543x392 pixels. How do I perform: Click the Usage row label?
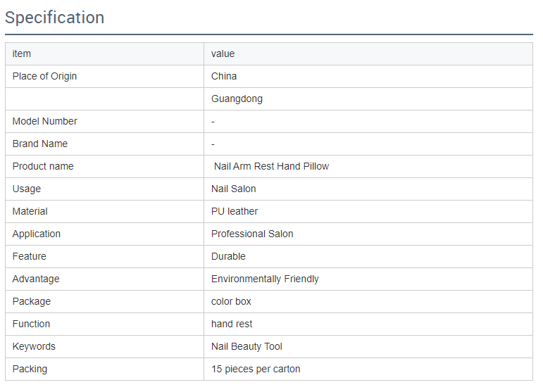pos(27,189)
